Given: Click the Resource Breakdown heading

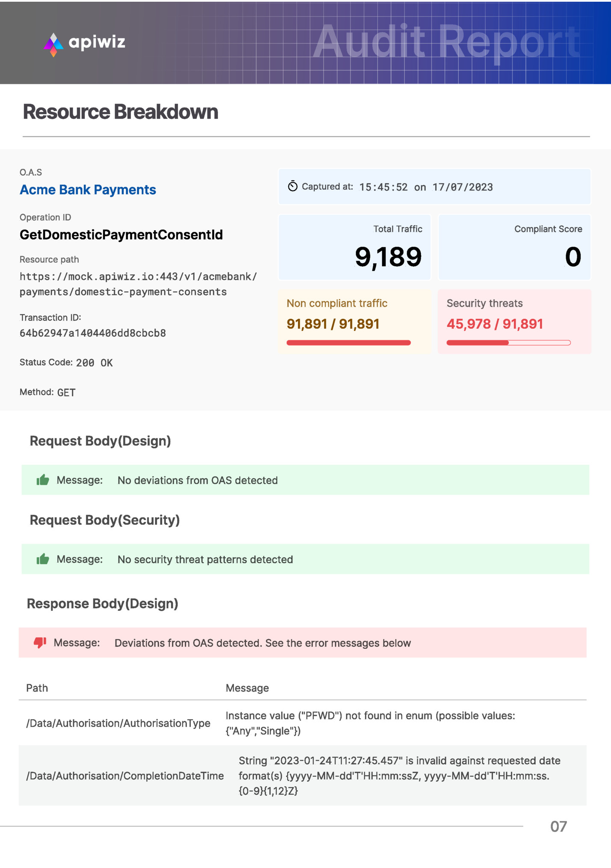Looking at the screenshot, I should (120, 112).
